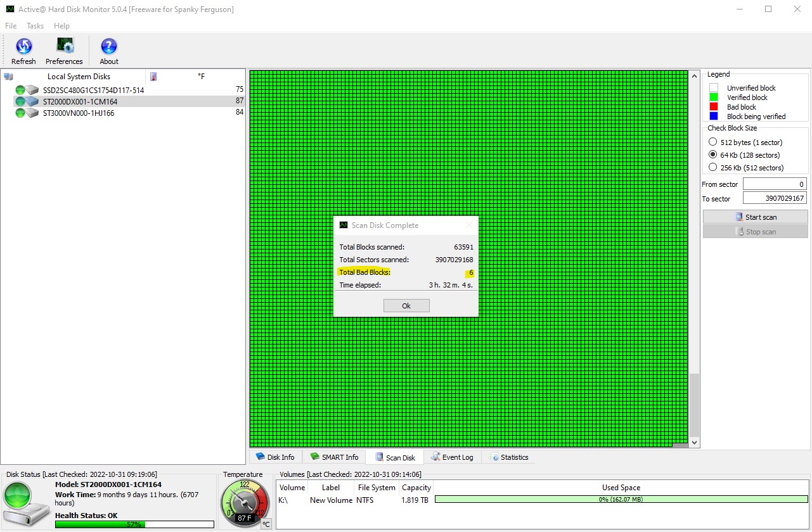Image resolution: width=812 pixels, height=532 pixels.
Task: Select 512 bytes (1 sector) block size
Action: (x=713, y=142)
